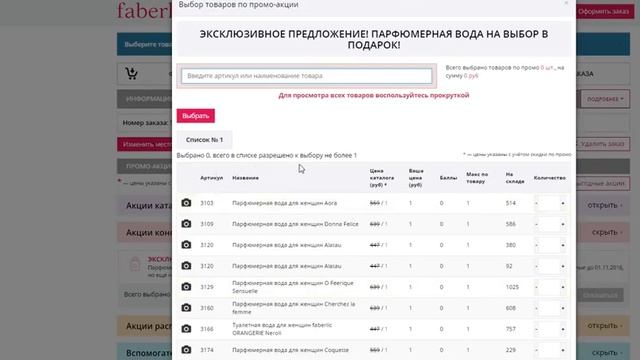Decrease quantity for Cherchez la femme

click(x=536, y=308)
